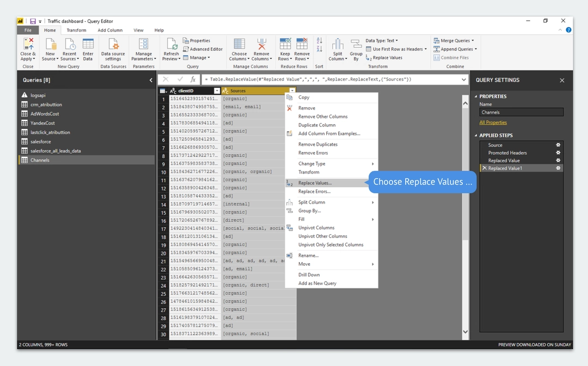588x366 pixels.
Task: Open the clientID column filter dropdown
Action: (217, 91)
